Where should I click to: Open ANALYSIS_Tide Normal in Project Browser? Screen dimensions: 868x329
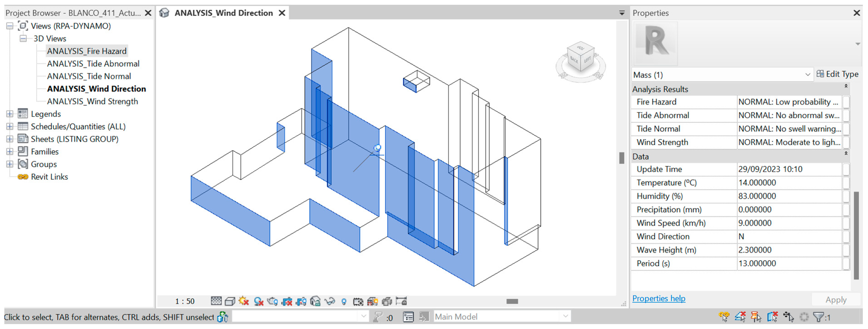click(x=89, y=76)
